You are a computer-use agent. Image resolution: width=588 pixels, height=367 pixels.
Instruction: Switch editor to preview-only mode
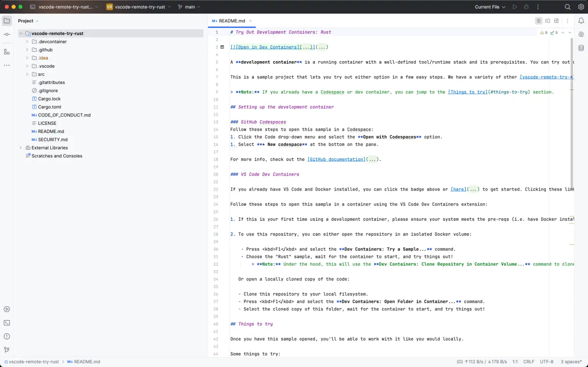click(556, 21)
